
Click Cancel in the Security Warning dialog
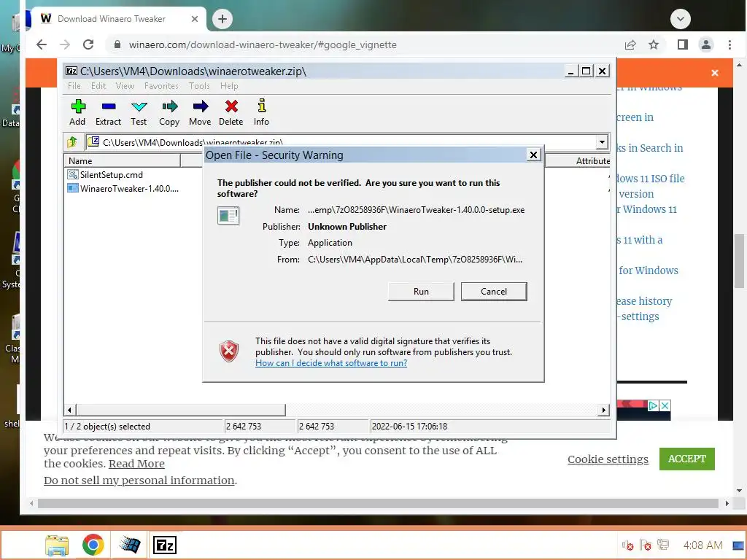click(494, 292)
